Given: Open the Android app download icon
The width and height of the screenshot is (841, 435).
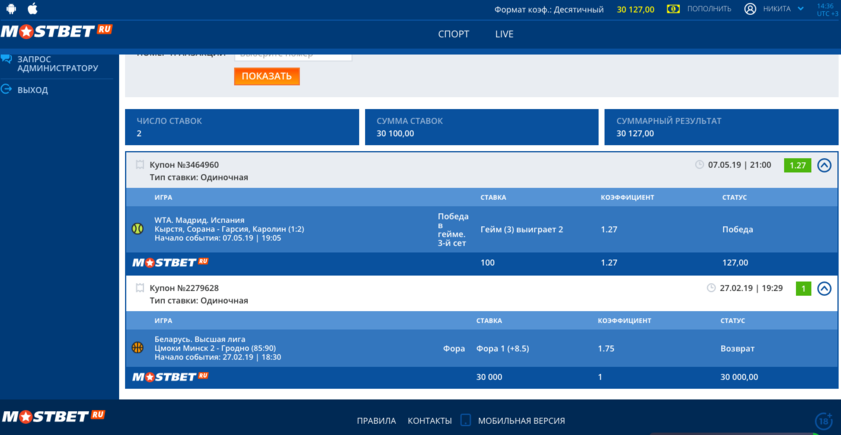Looking at the screenshot, I should pos(11,9).
